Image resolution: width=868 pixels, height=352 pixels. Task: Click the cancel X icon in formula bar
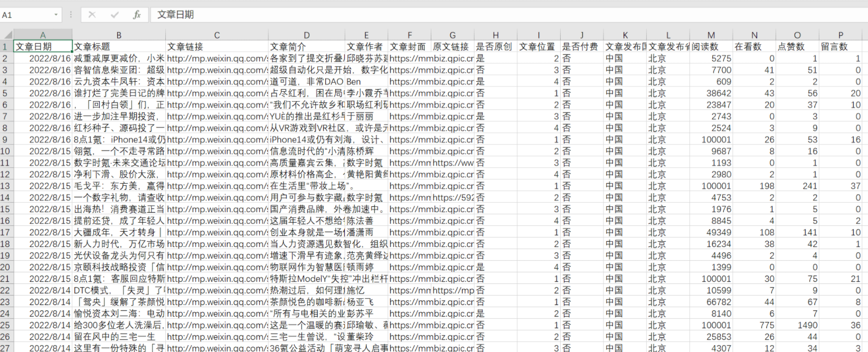coord(92,15)
